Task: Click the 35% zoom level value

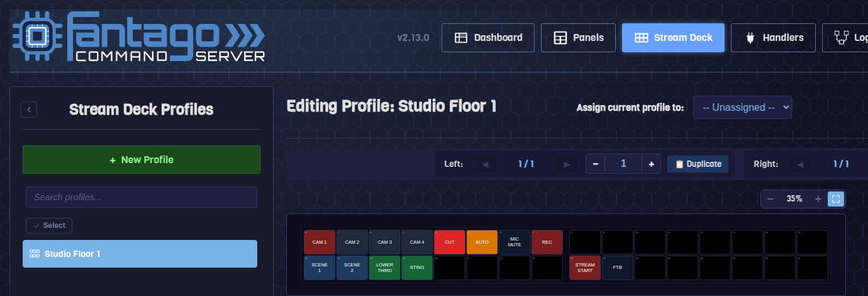Action: [794, 199]
